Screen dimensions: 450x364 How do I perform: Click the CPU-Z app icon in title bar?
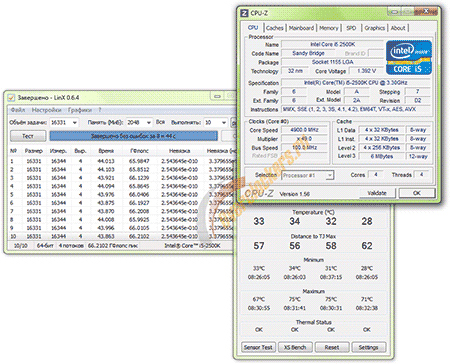coord(244,13)
